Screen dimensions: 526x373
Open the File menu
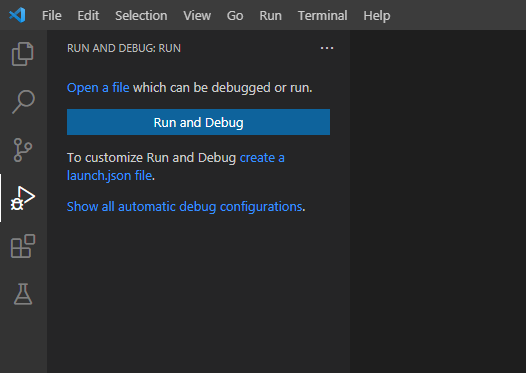coord(52,15)
